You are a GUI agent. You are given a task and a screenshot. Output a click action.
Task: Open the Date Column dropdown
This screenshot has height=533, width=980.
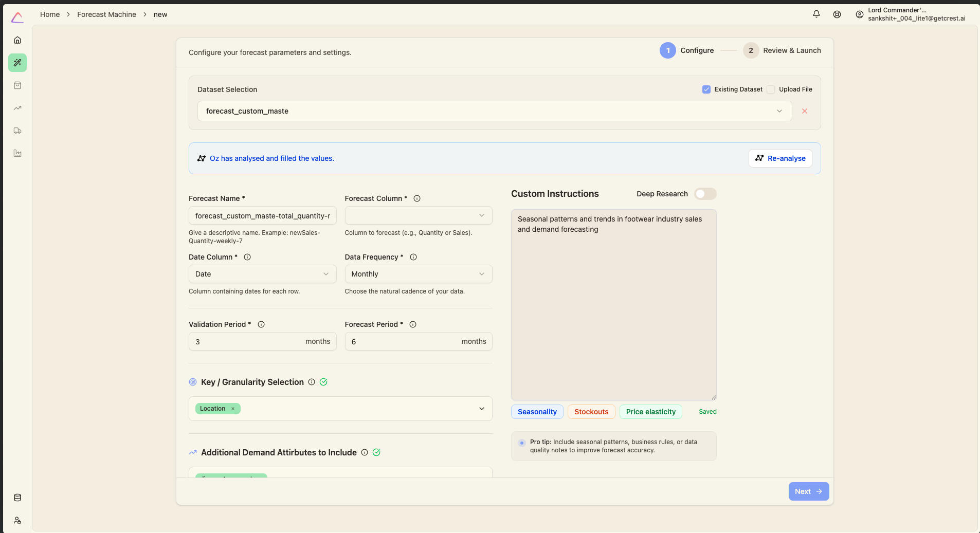click(x=263, y=274)
